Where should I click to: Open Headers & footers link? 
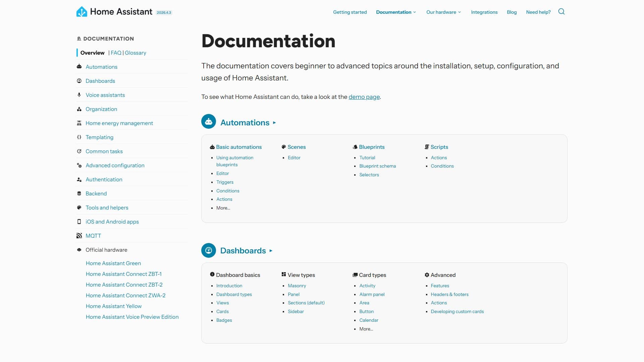pyautogui.click(x=449, y=294)
